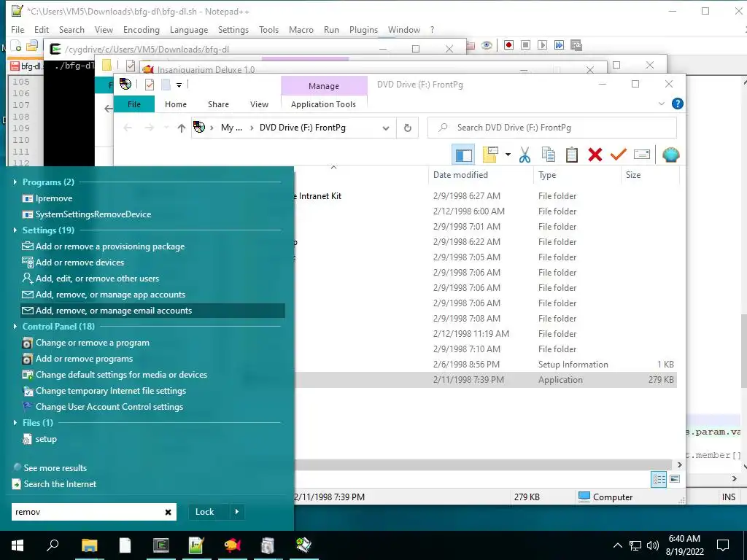Image resolution: width=747 pixels, height=560 pixels.
Task: Collapse the Files (1) results group
Action: (15, 422)
